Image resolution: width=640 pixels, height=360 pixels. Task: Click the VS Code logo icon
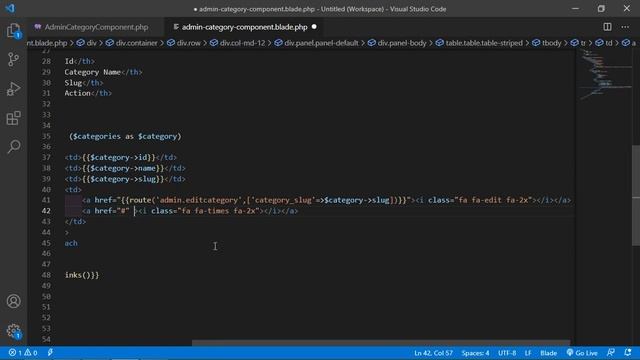pos(10,8)
